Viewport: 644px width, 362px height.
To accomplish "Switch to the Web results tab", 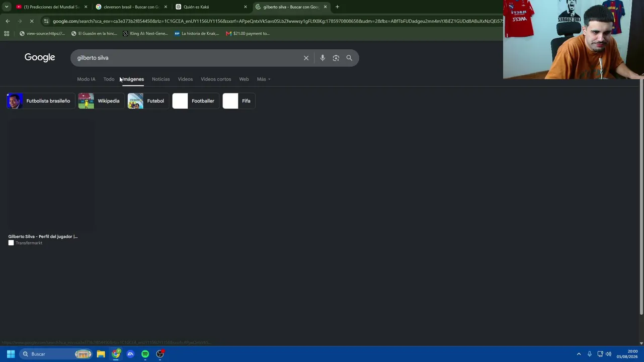I will tap(244, 79).
